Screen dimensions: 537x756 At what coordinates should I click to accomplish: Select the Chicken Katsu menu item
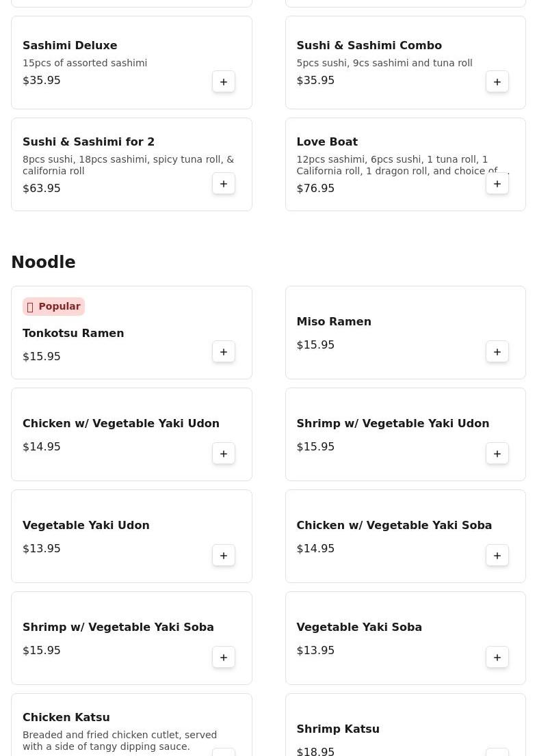(x=66, y=718)
